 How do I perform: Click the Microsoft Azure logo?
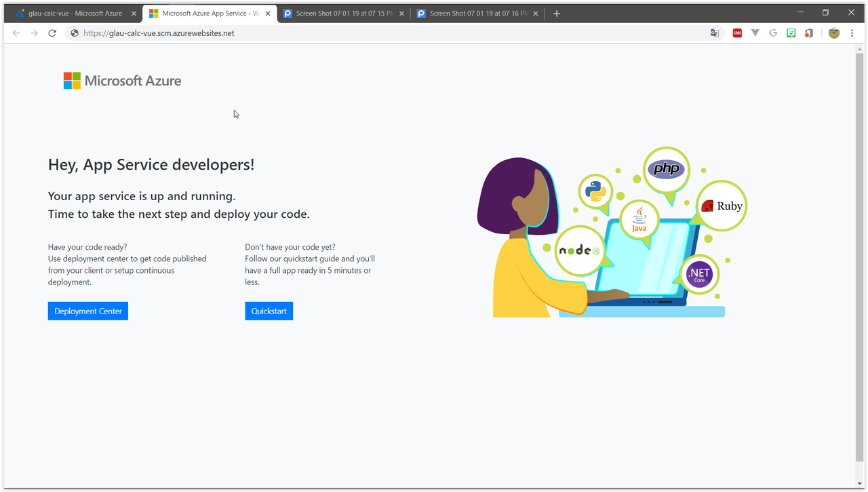(x=123, y=81)
